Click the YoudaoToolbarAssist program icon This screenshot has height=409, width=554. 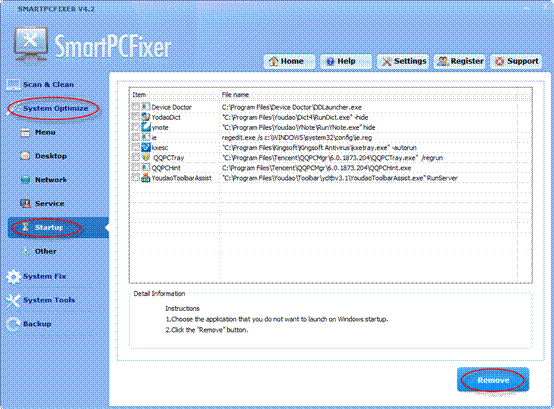pos(146,178)
